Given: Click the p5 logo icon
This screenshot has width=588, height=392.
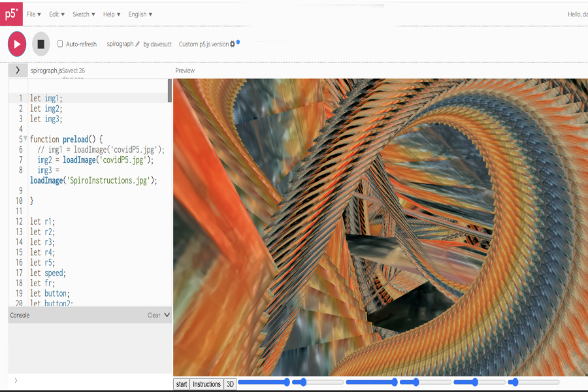Looking at the screenshot, I should pyautogui.click(x=11, y=13).
